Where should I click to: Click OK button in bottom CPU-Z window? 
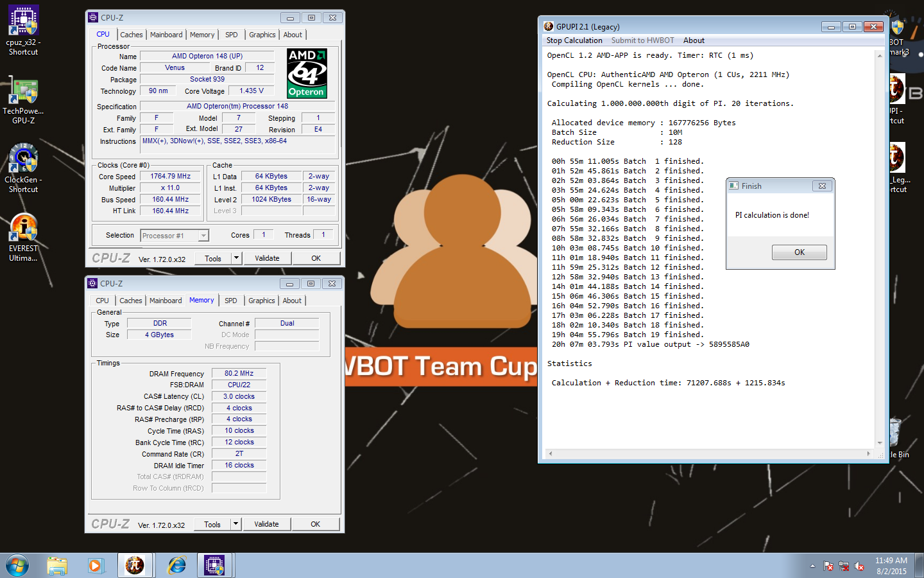coord(315,524)
